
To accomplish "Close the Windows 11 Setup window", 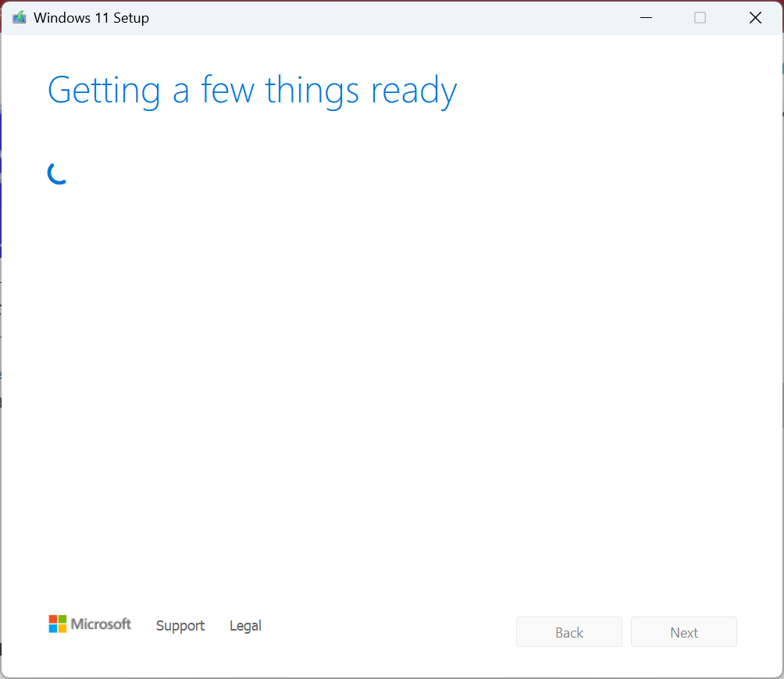I will (755, 18).
